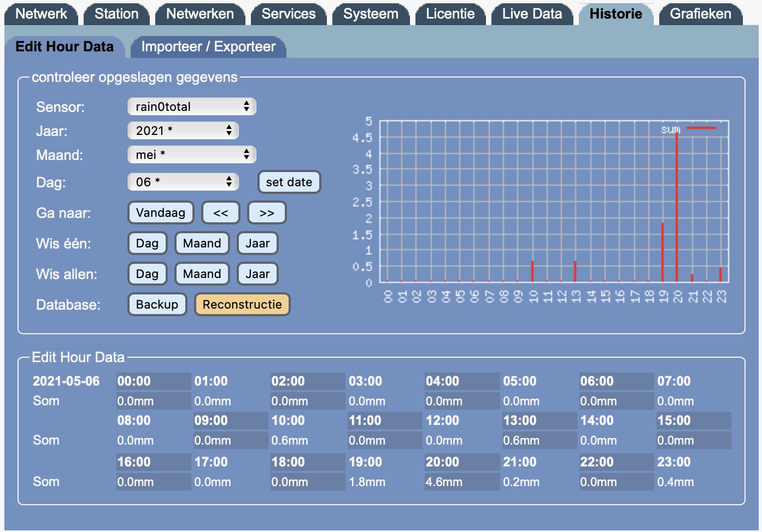Click the 19:00 bar in the chart

point(663,252)
